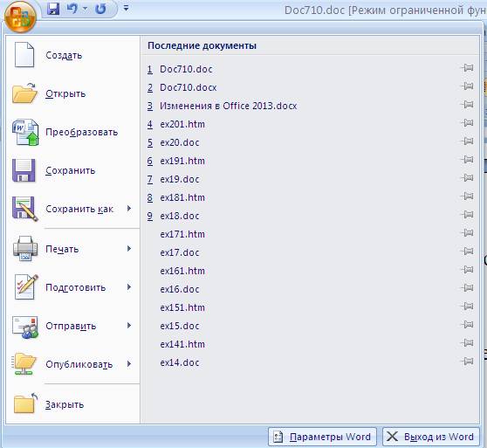Open the Undo history dropdown arrow

(85, 9)
